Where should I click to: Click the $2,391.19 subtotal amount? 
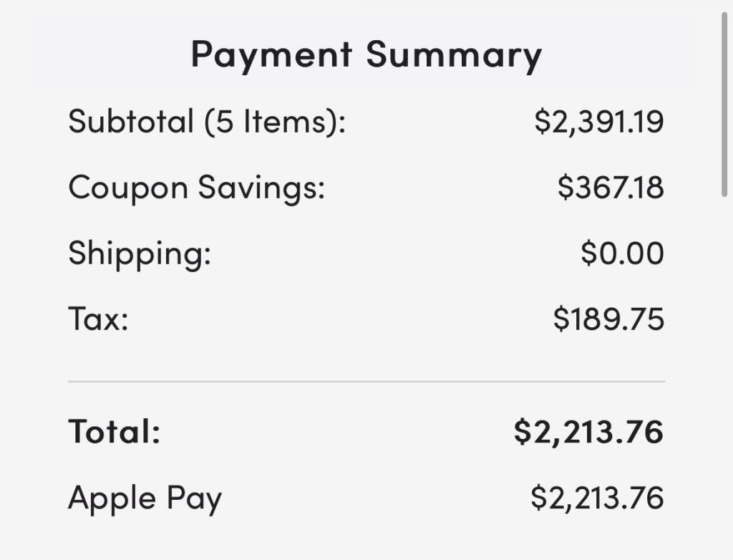point(598,121)
